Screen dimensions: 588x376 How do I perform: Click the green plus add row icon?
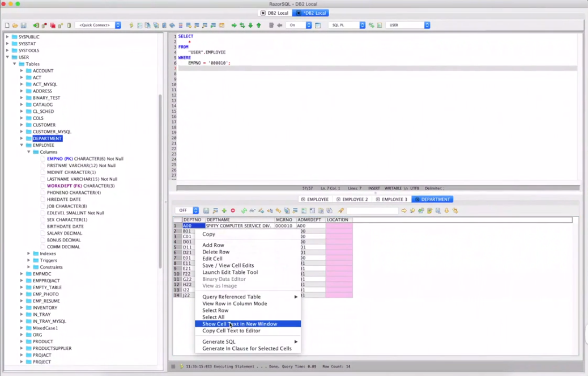click(224, 211)
